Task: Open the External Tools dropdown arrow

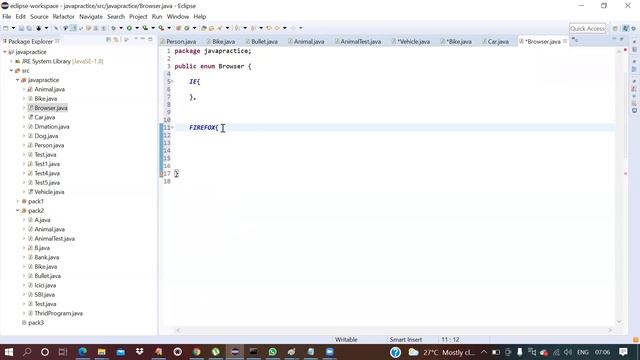Action: point(169,28)
